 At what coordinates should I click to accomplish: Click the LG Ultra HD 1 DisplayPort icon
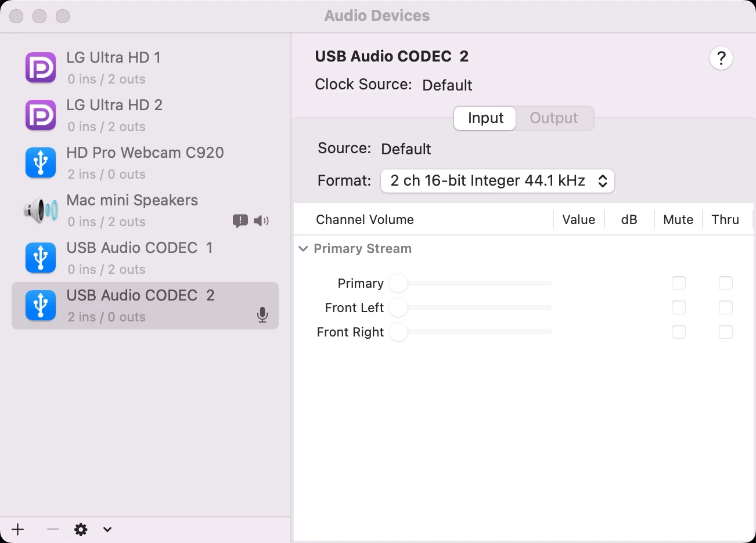pos(41,68)
